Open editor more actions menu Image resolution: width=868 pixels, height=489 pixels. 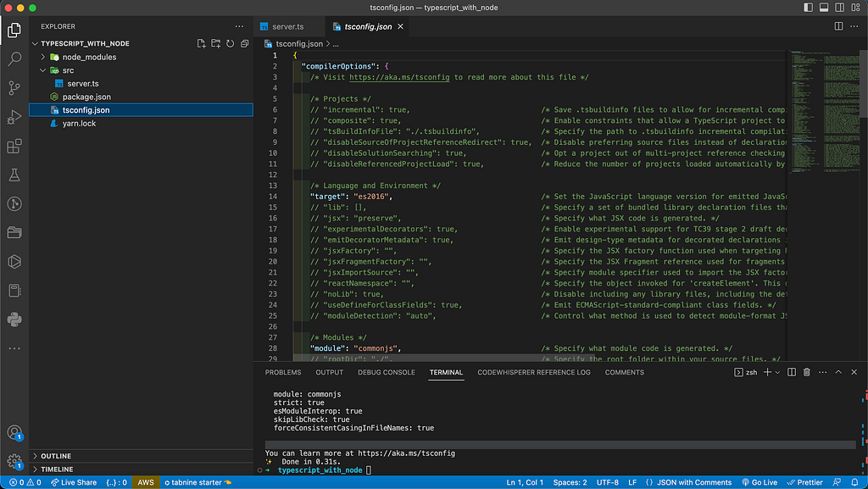coord(854,26)
